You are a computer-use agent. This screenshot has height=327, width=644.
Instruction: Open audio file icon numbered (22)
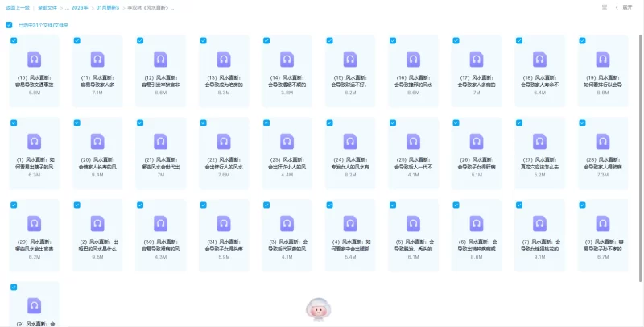[224, 141]
